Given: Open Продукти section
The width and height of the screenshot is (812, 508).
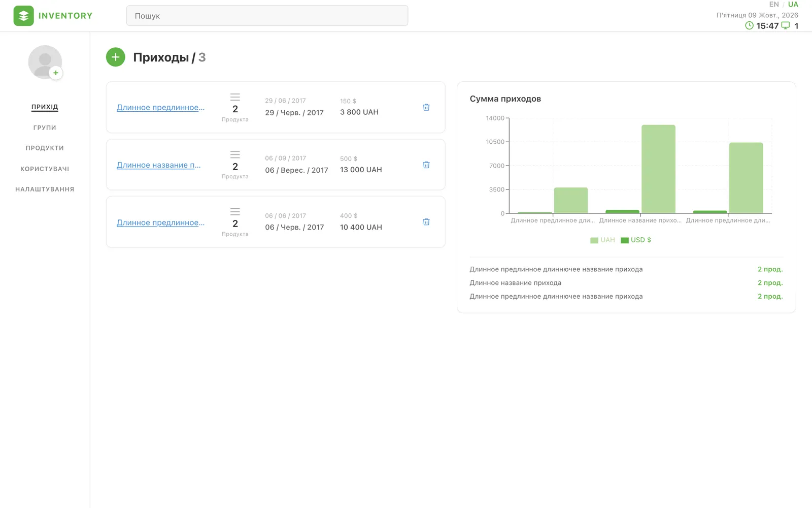Looking at the screenshot, I should coord(45,148).
